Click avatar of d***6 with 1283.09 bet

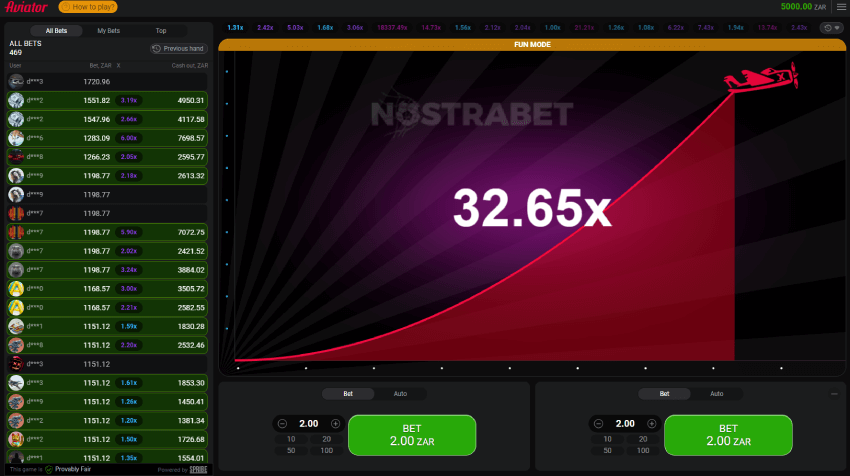coord(16,138)
